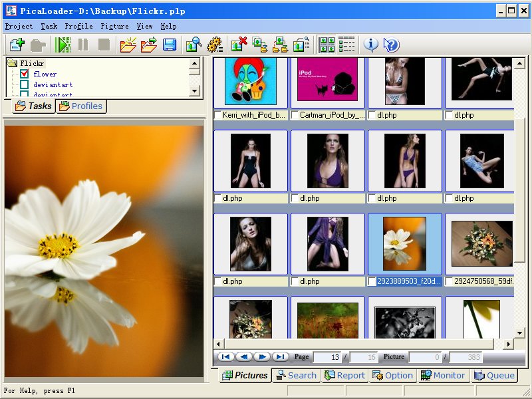532x399 pixels.
Task: Click the picture magnifier preview icon
Action: tap(194, 45)
